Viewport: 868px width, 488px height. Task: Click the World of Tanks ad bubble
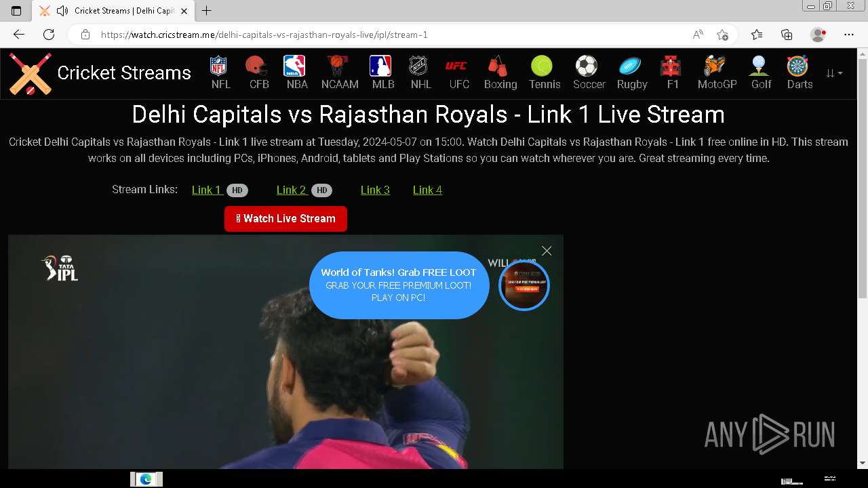click(x=399, y=285)
